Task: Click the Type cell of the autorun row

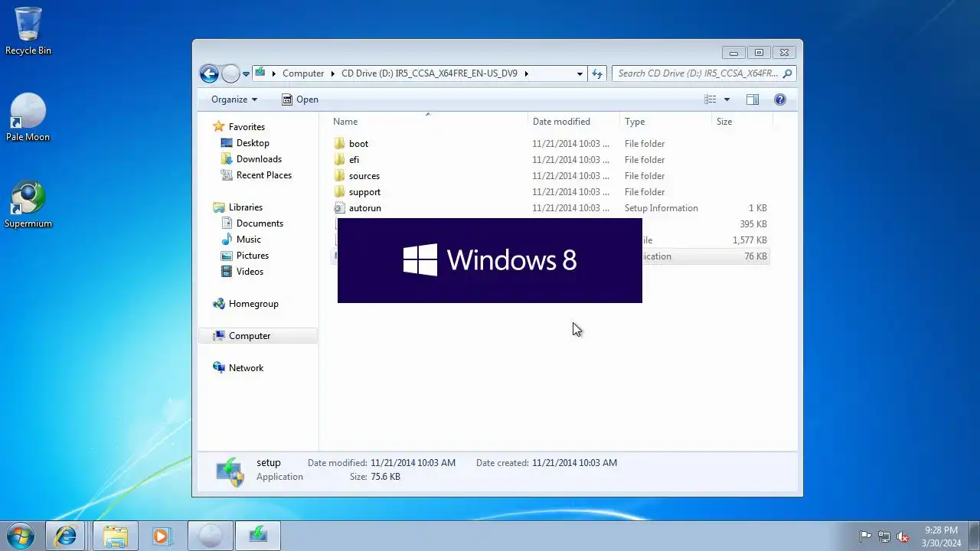Action: (661, 208)
